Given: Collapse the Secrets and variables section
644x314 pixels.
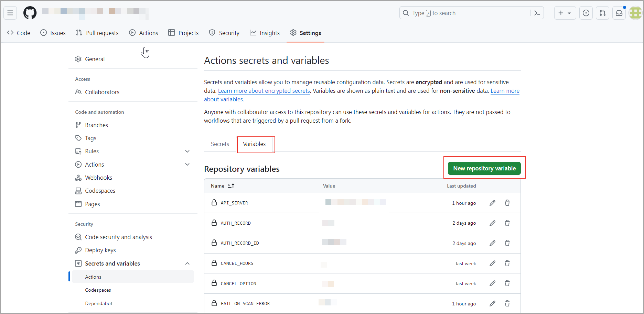Looking at the screenshot, I should click(x=187, y=263).
